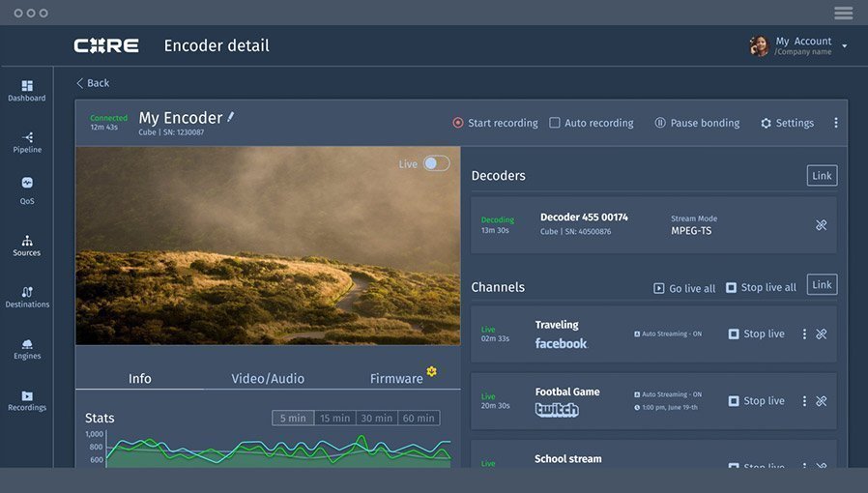Select the 60 min stats range

(x=419, y=418)
